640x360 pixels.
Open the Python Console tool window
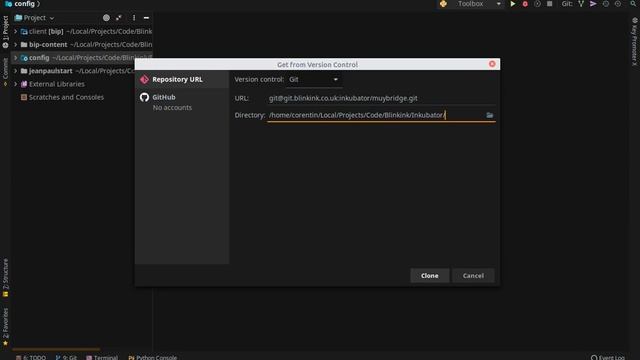(x=153, y=357)
